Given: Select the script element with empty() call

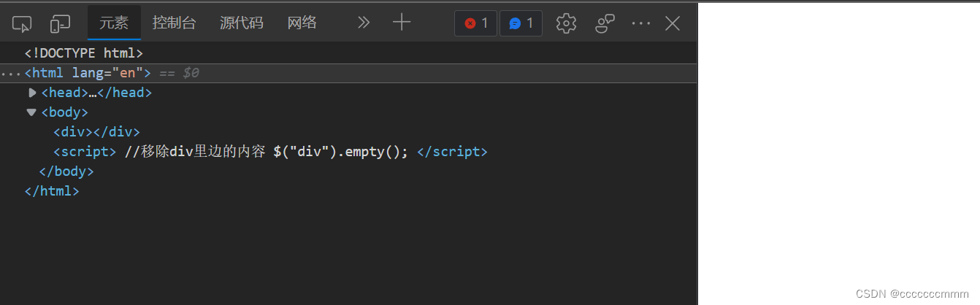Looking at the screenshot, I should click(x=269, y=152).
